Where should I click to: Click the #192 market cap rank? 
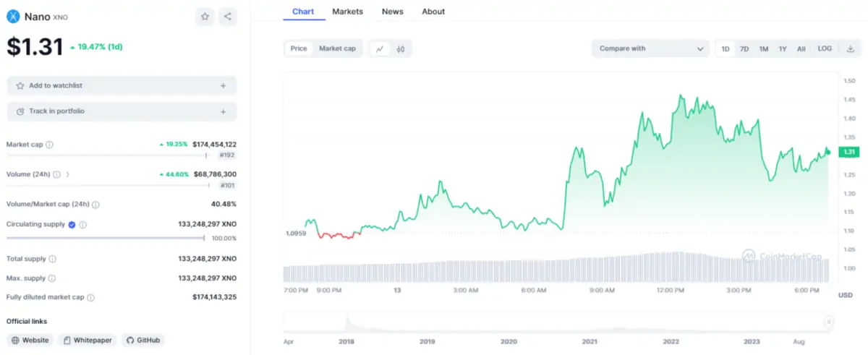[x=227, y=155]
